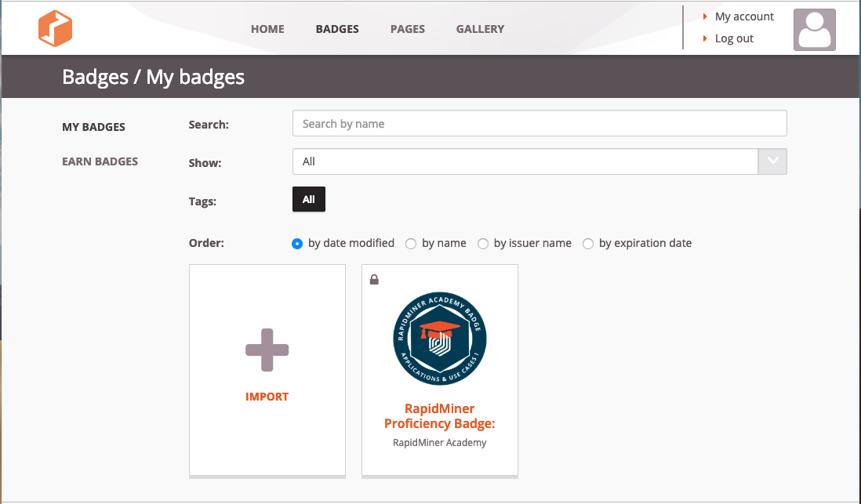Open the GALLERY menu item
The width and height of the screenshot is (861, 504).
pyautogui.click(x=480, y=29)
